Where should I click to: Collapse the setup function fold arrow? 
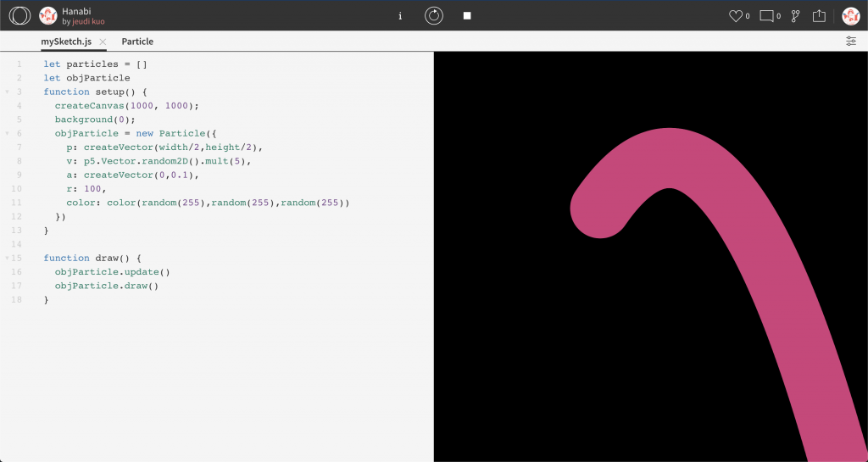tap(7, 92)
